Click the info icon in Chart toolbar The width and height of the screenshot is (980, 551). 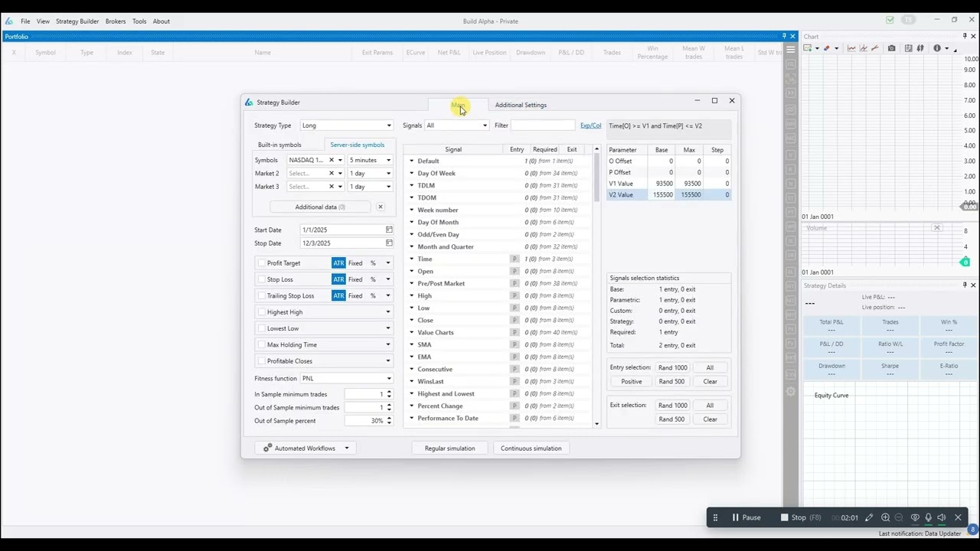[936, 48]
